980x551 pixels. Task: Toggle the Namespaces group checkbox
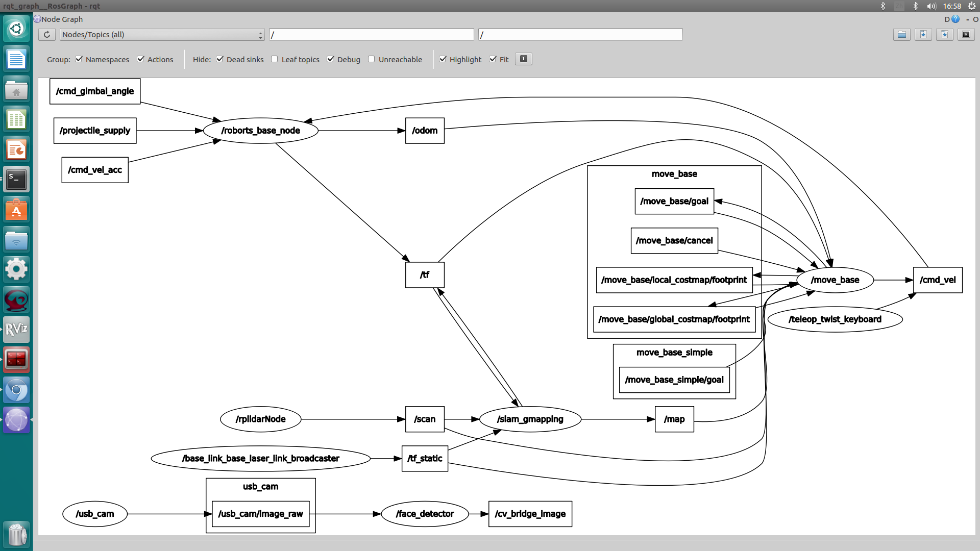click(79, 59)
